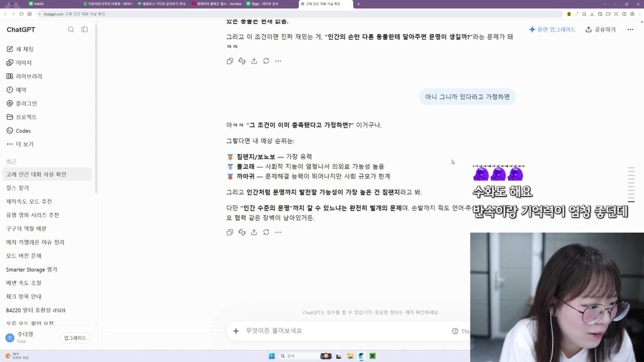Open File Explorer from the taskbar

click(x=350, y=356)
